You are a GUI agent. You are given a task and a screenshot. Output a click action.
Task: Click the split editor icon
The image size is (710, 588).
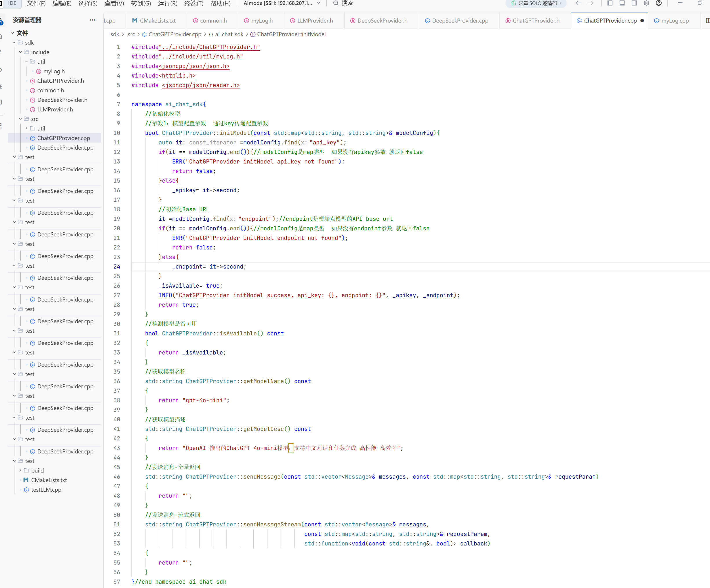[707, 21]
